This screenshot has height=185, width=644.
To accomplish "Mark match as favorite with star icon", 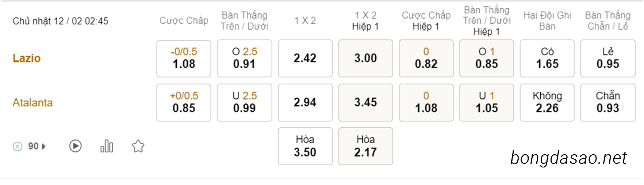I will tap(138, 146).
